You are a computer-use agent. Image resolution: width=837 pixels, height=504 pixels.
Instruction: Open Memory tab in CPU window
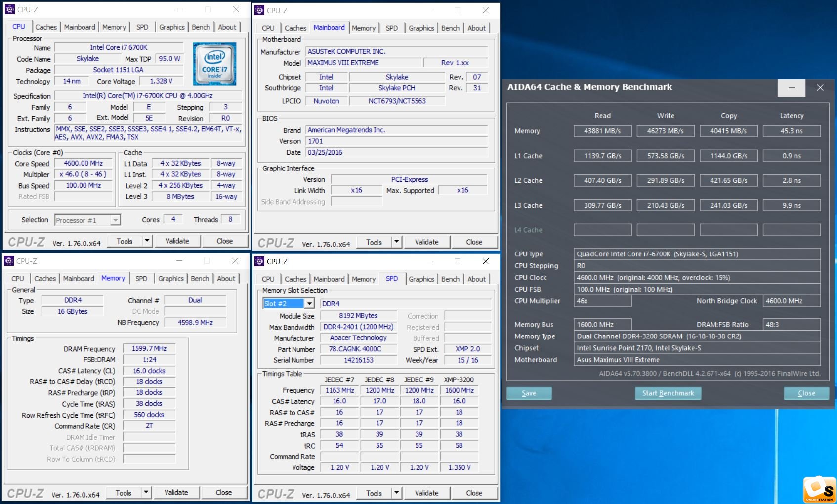pyautogui.click(x=114, y=27)
